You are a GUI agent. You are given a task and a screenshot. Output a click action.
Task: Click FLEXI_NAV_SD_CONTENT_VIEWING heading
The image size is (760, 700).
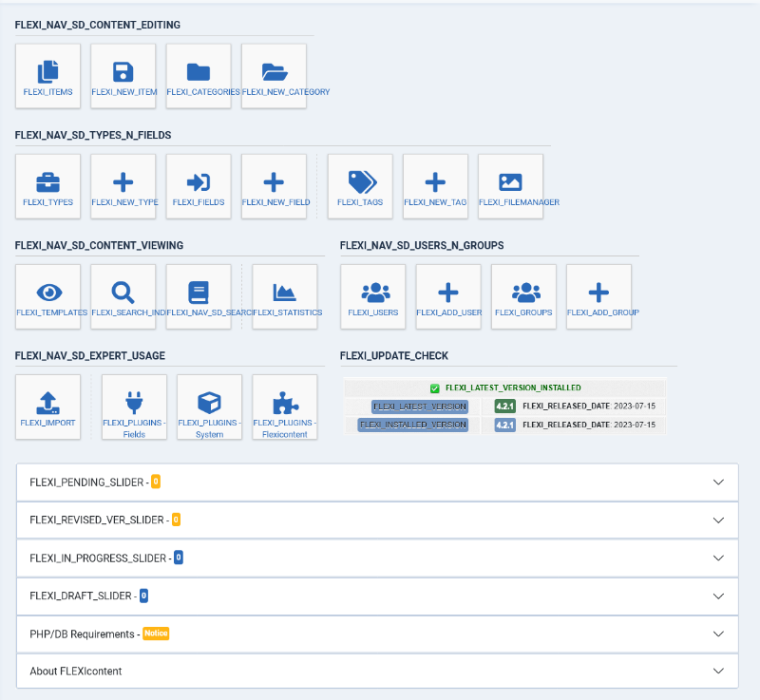click(x=99, y=246)
